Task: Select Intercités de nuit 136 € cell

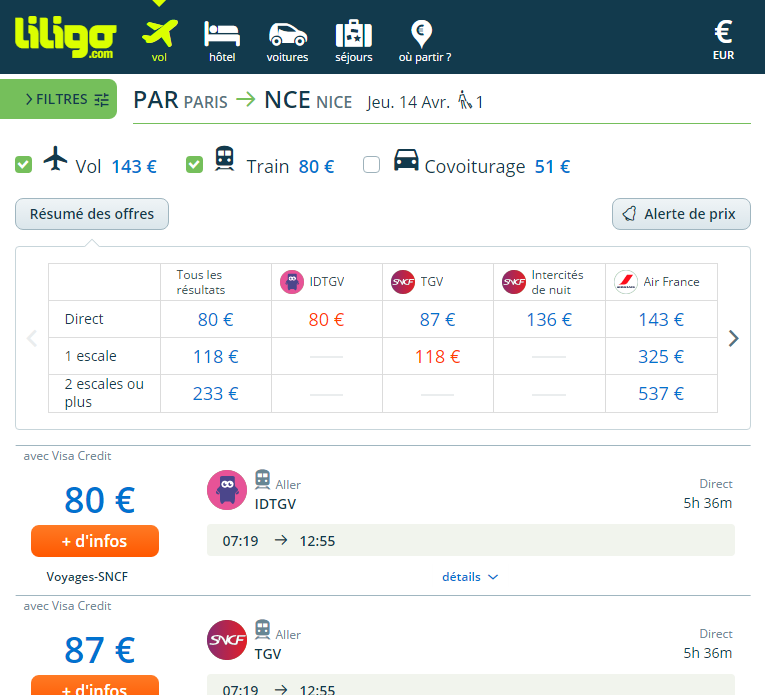Action: (x=549, y=319)
